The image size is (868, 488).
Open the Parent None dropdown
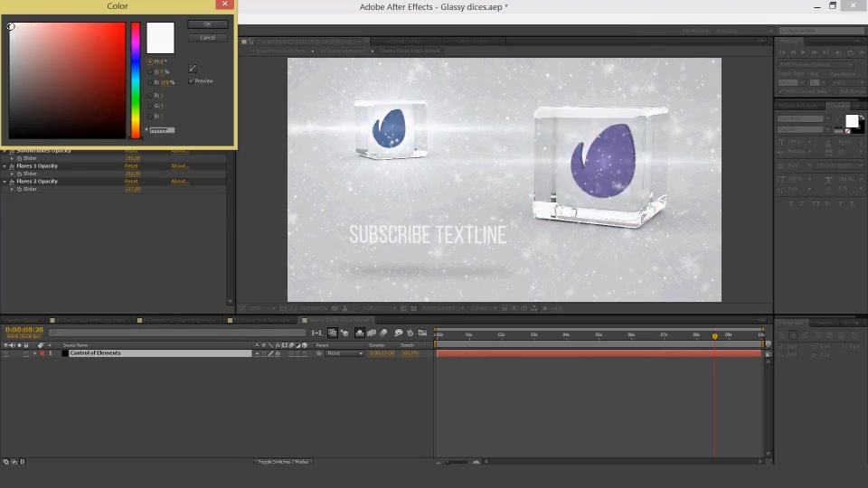tap(344, 353)
